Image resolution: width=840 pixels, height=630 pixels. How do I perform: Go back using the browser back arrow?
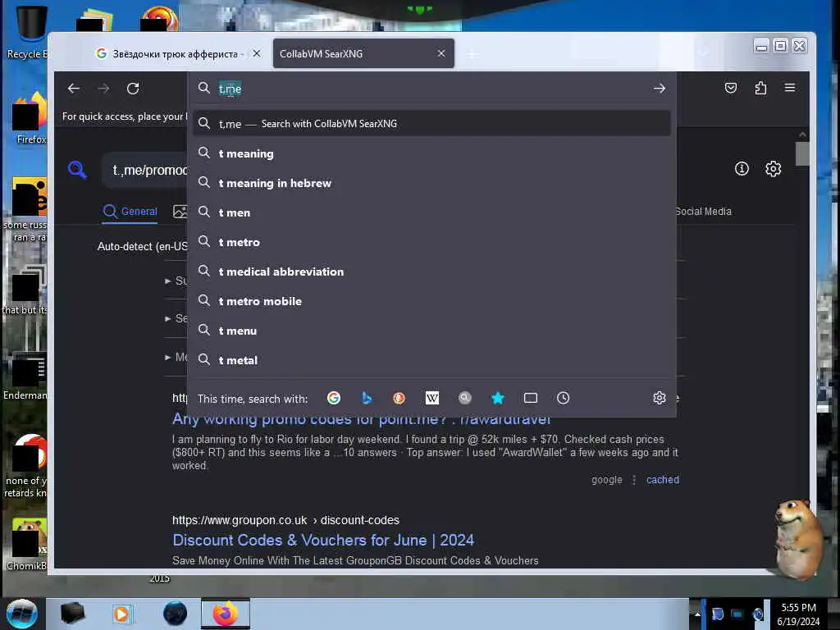pyautogui.click(x=74, y=89)
